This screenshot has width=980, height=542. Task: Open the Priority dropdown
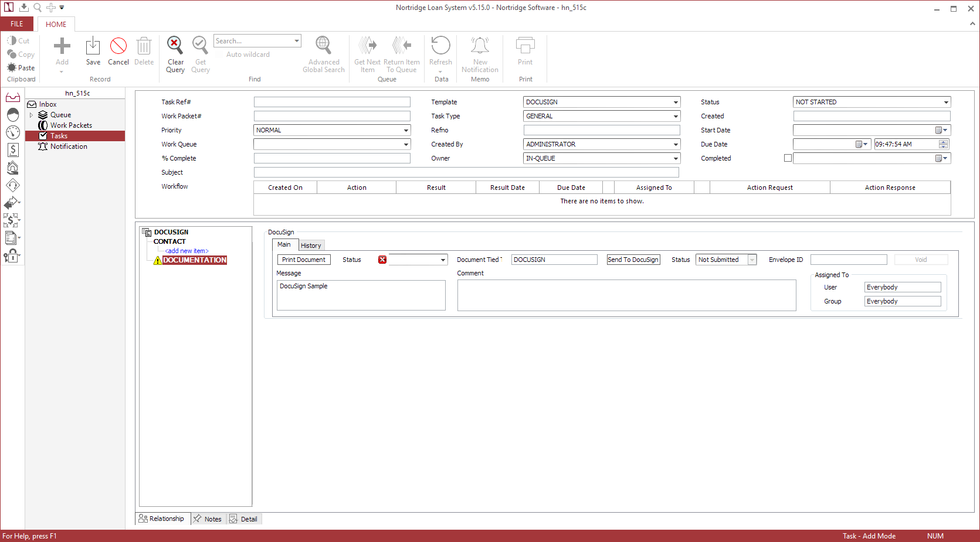coord(406,130)
